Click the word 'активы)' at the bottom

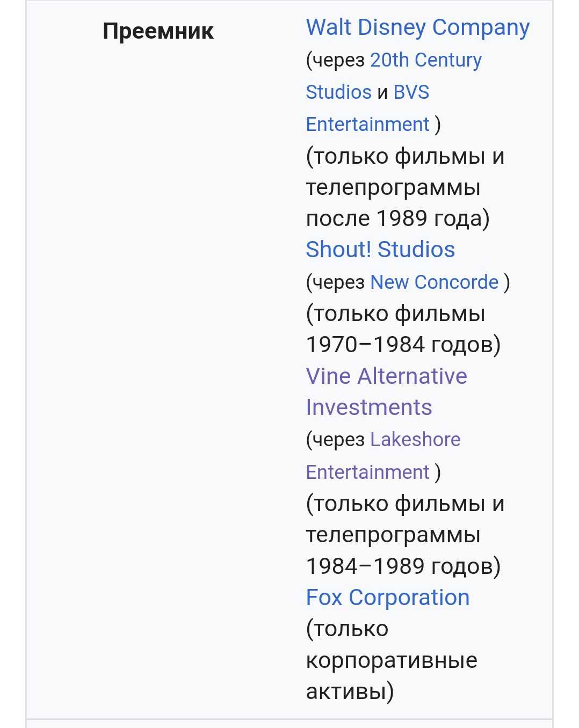coord(350,691)
